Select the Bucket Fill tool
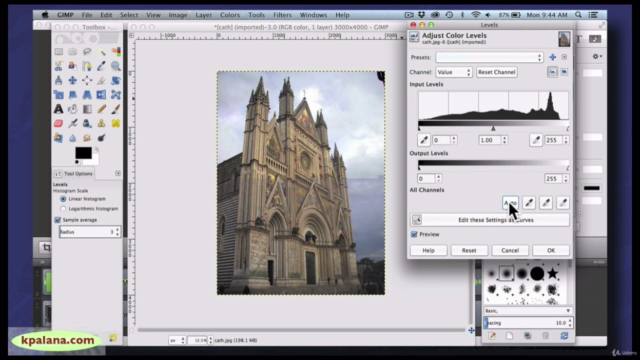The height and width of the screenshot is (360, 640). [73, 109]
